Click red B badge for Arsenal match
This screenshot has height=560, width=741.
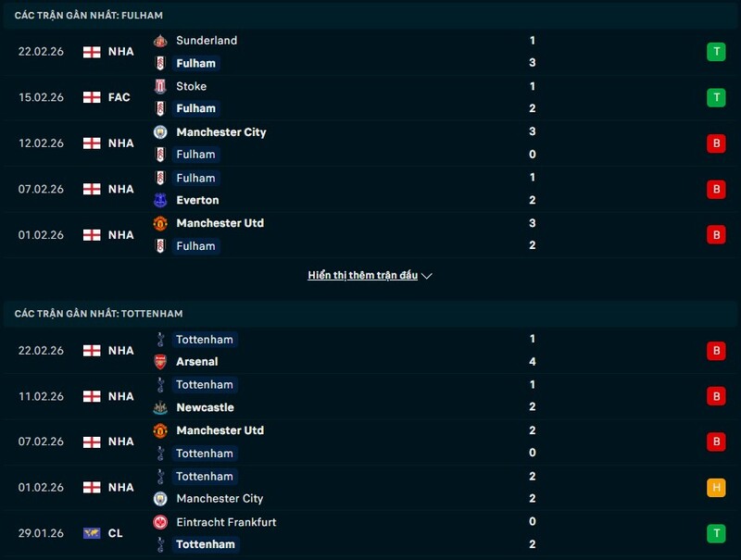715,351
